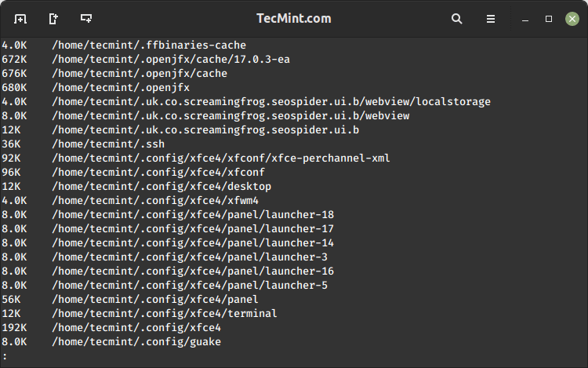Click the add terminal down icon
The image size is (588, 368).
coord(86,18)
